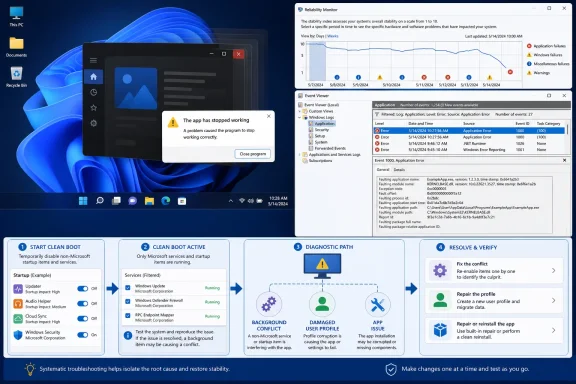The width and height of the screenshot is (576, 384).
Task: Open Microsoft Store from taskbar
Action: 182,201
